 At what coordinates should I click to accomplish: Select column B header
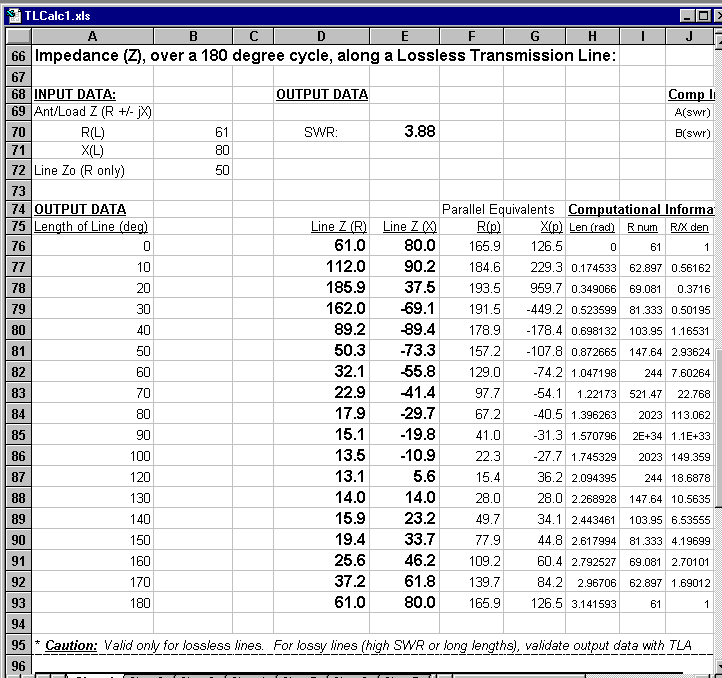193,36
